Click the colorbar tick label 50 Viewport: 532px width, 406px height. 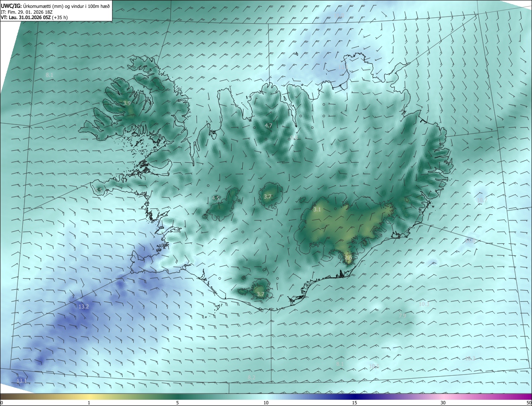(x=529, y=403)
